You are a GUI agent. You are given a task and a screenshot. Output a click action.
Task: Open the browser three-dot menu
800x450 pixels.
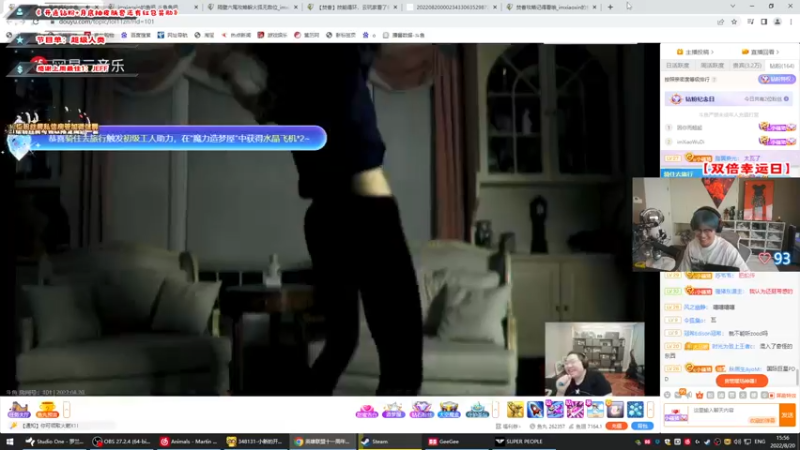click(x=791, y=22)
